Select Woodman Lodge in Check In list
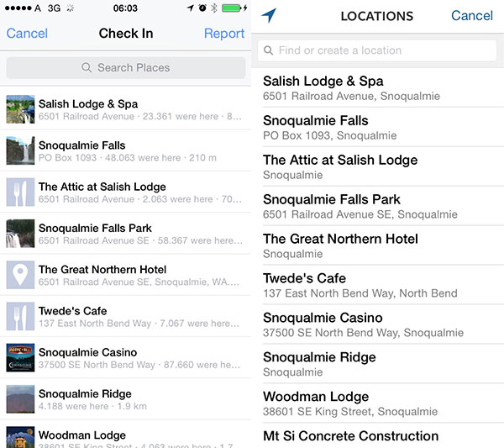This screenshot has height=448, width=504. point(125,435)
